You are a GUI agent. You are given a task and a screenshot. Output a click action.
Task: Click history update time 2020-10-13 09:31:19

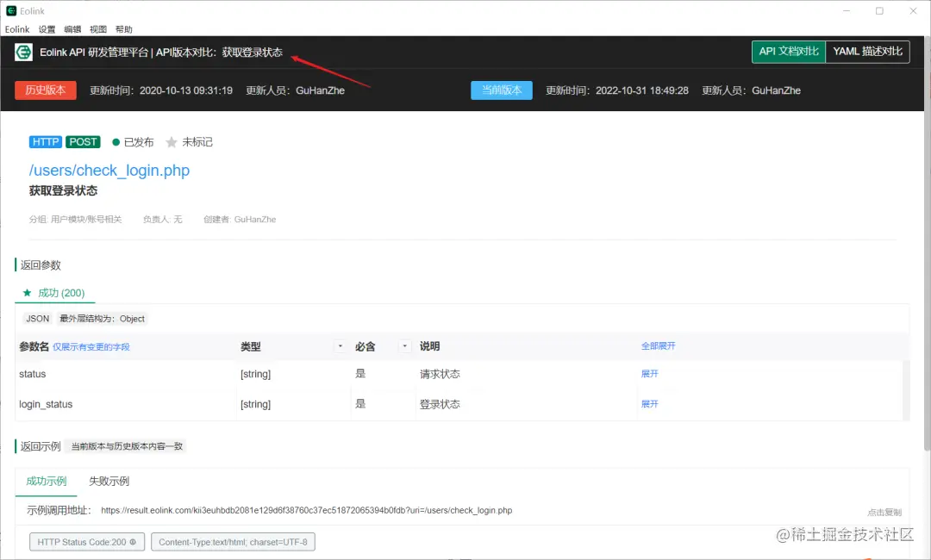click(x=186, y=90)
